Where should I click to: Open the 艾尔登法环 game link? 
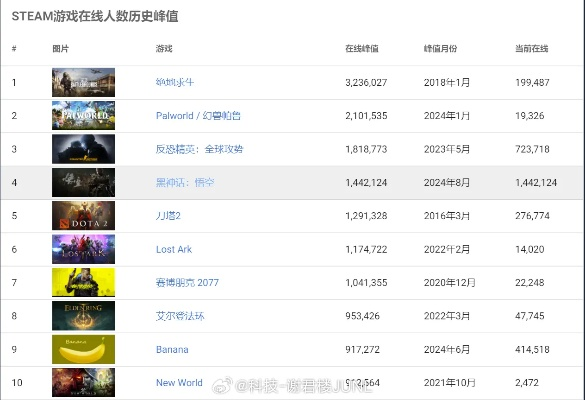(x=180, y=316)
